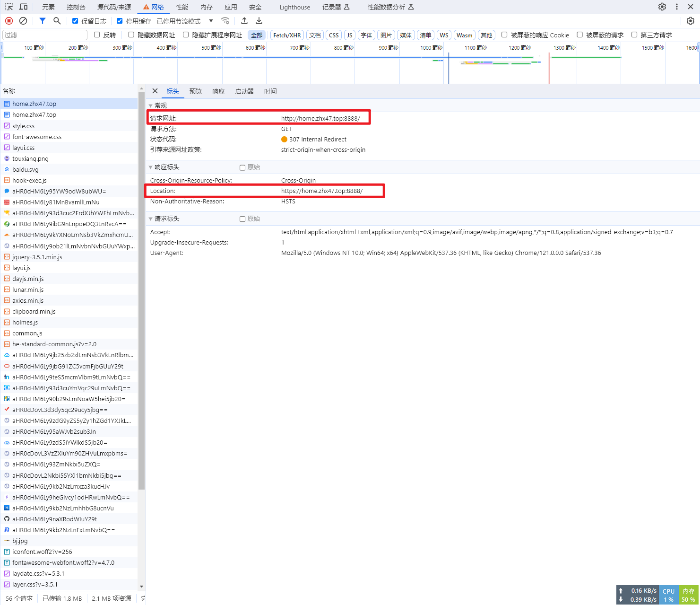
Task: Toggle the Preserve log checkbox
Action: [75, 21]
